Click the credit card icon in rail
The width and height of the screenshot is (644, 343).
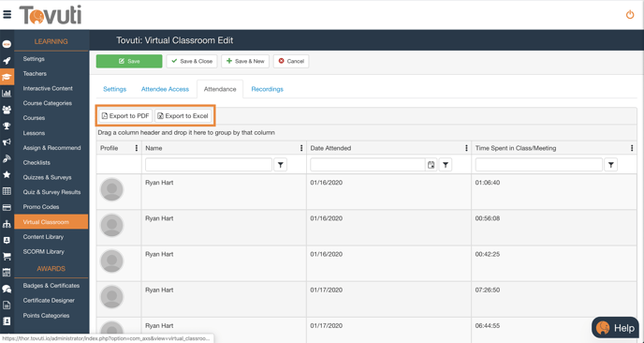7,207
